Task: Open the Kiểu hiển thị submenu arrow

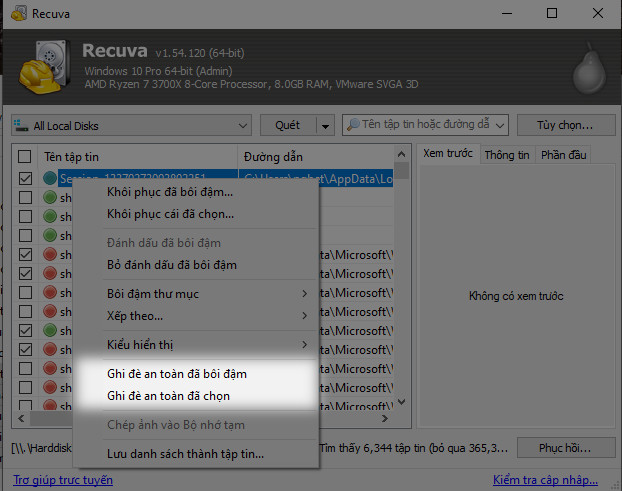Action: tap(304, 345)
